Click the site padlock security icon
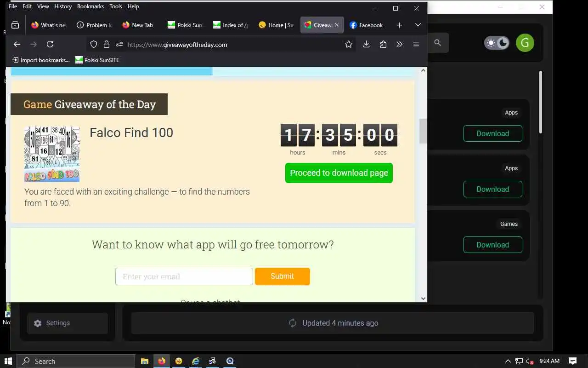The width and height of the screenshot is (588, 368). click(x=107, y=44)
